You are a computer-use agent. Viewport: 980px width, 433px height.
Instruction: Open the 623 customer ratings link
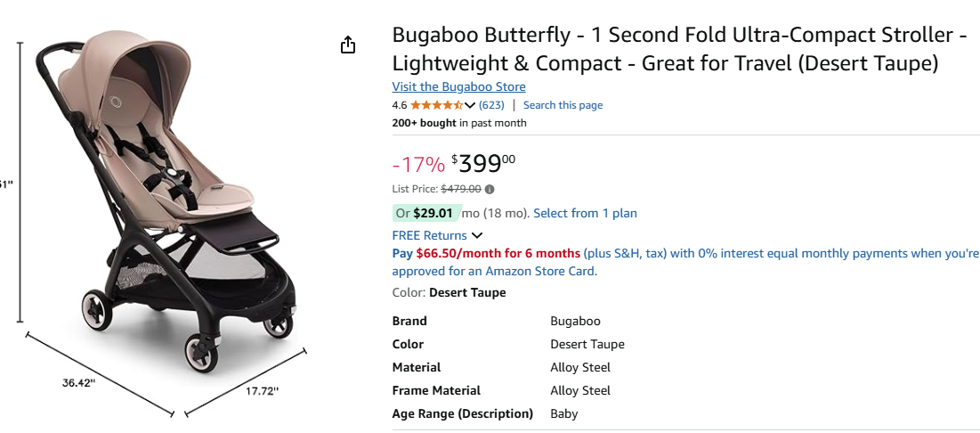click(x=491, y=105)
